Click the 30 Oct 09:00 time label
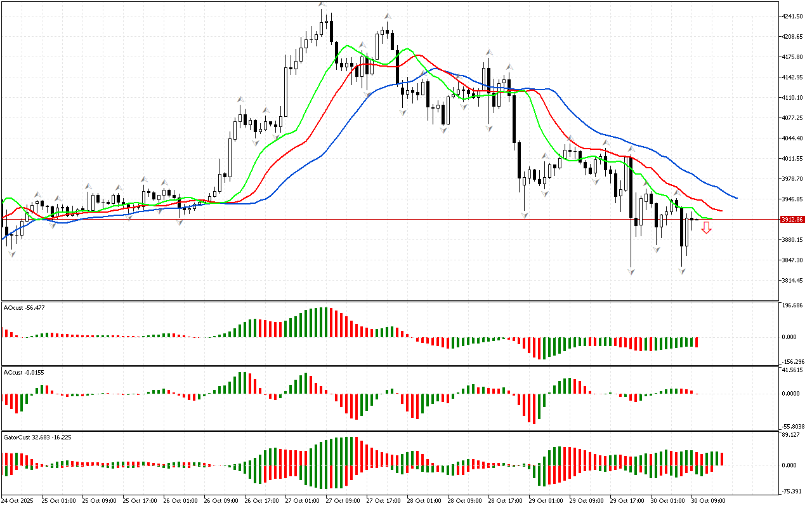The height and width of the screenshot is (508, 812). tap(709, 500)
